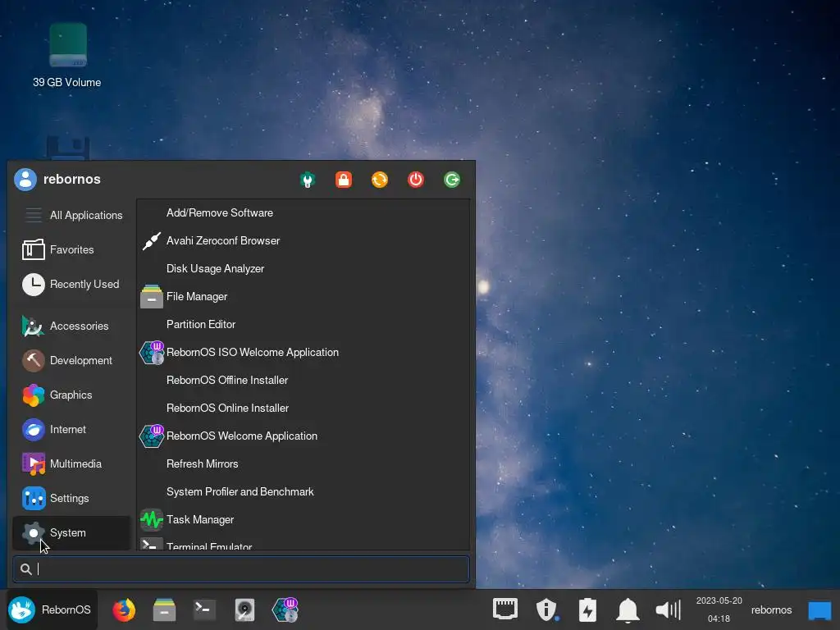Launch Avahi Zeroconf Browser

click(x=304, y=241)
